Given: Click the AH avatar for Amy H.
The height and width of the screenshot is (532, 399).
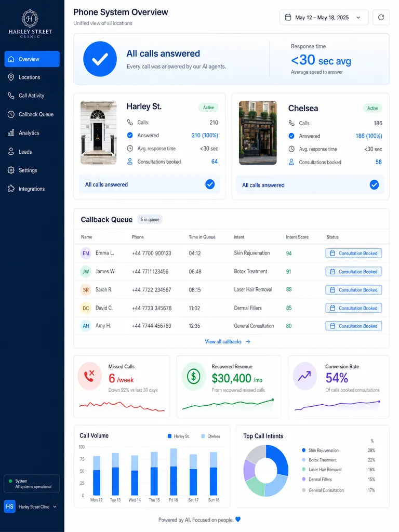Looking at the screenshot, I should 86,326.
